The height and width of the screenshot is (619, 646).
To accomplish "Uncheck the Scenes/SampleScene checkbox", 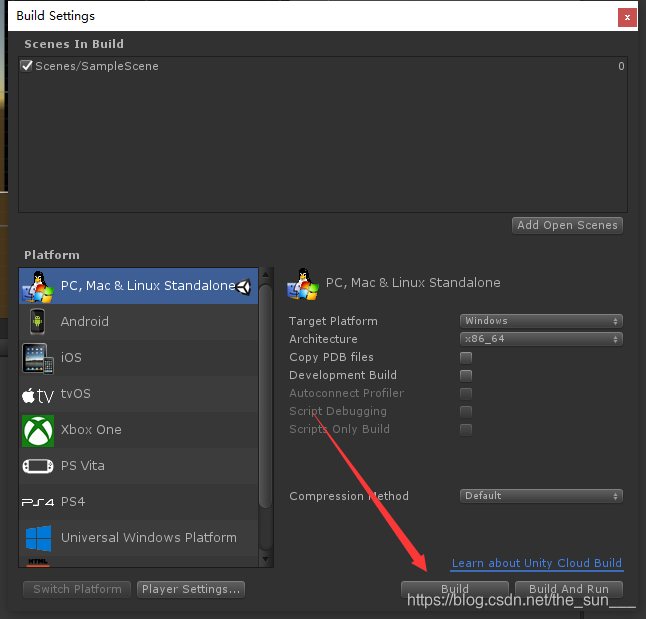I will 27,66.
